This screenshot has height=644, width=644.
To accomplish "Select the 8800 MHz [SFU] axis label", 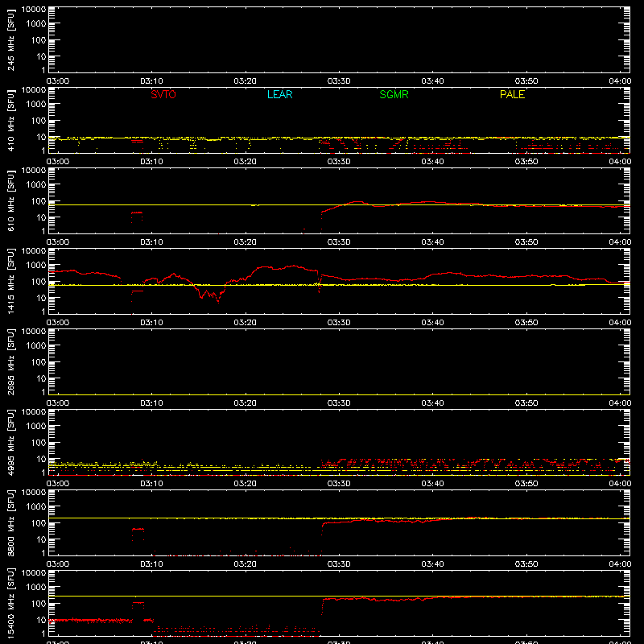I will click(x=10, y=523).
